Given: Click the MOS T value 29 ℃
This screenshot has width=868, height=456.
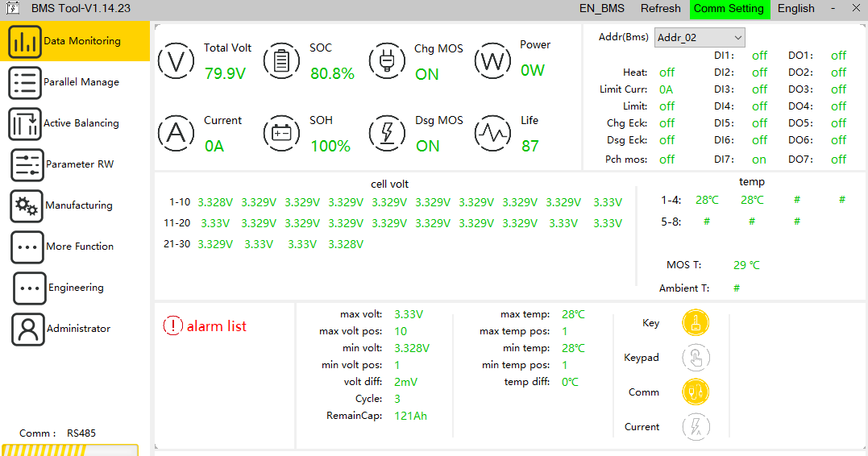Looking at the screenshot, I should pyautogui.click(x=747, y=265).
